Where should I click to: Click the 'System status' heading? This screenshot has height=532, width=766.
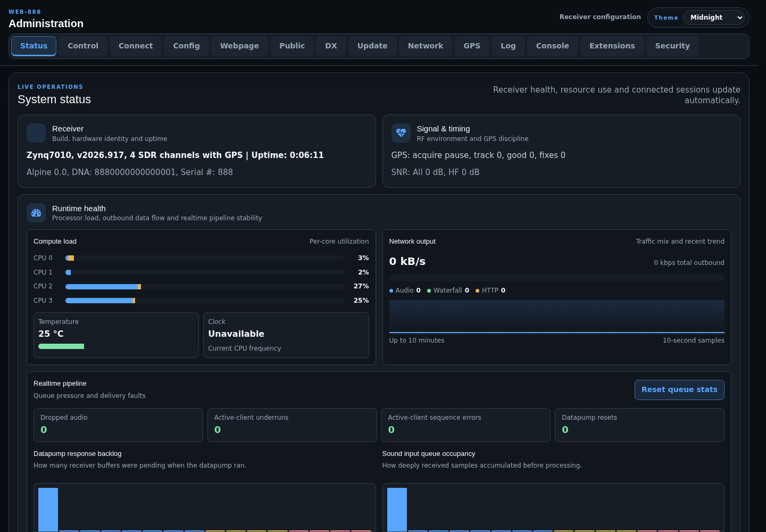[54, 99]
